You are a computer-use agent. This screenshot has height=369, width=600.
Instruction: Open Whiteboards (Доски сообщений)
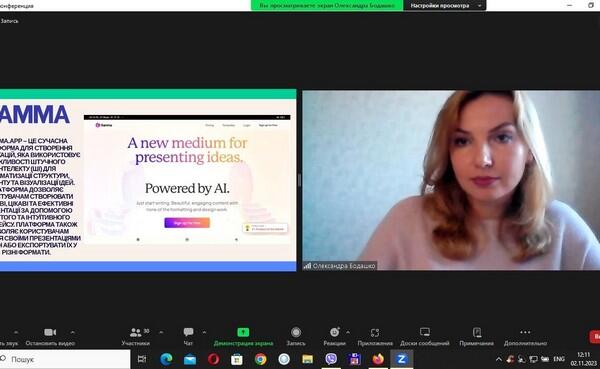(425, 336)
